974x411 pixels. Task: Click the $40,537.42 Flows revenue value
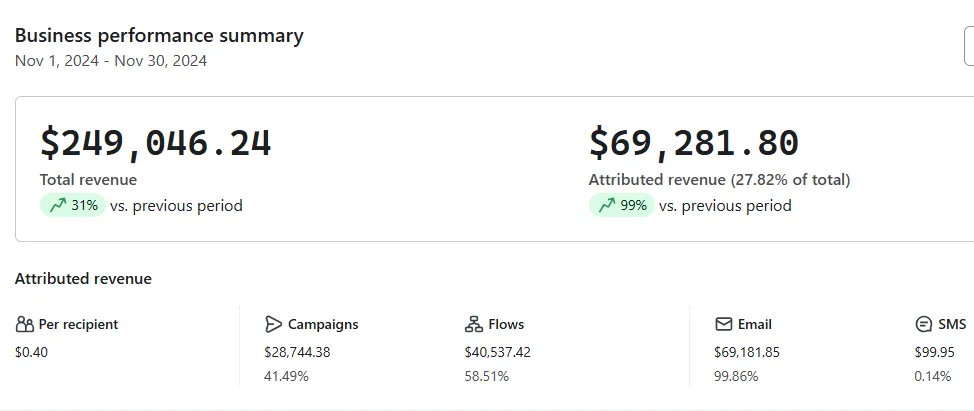click(497, 352)
